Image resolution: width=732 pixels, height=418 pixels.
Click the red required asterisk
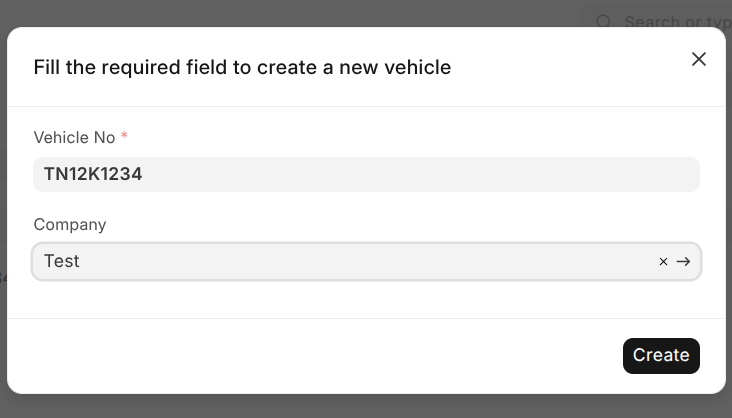point(124,137)
